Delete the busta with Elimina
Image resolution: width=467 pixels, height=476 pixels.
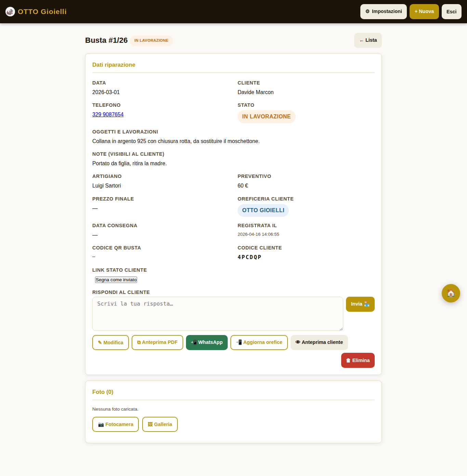(358, 360)
